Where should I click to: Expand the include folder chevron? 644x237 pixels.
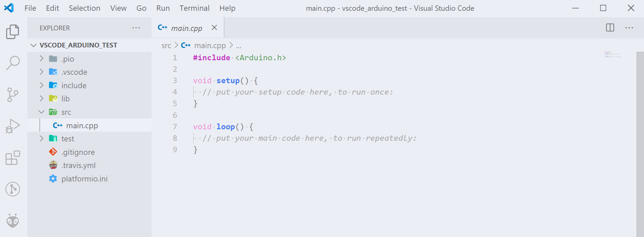41,85
